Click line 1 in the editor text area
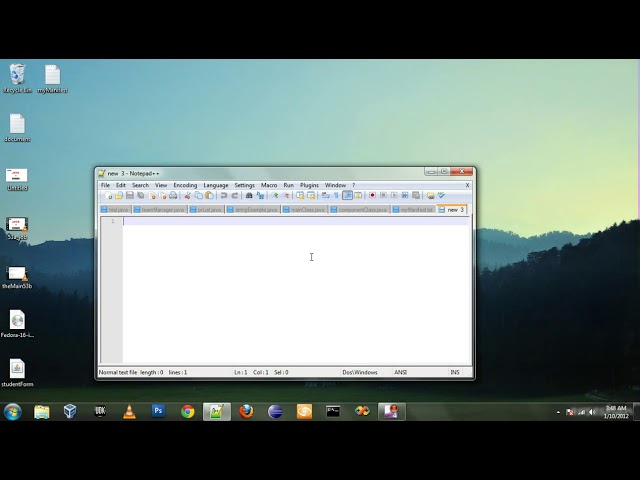 [296, 221]
